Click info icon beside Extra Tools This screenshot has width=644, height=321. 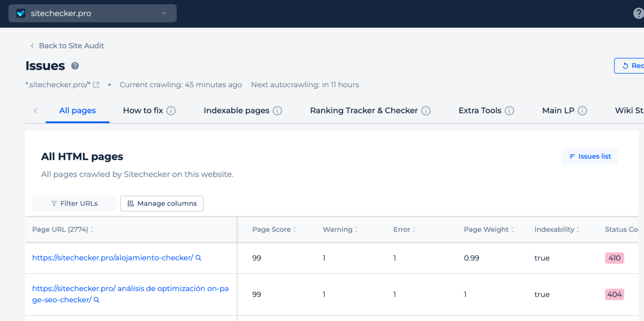coord(509,111)
